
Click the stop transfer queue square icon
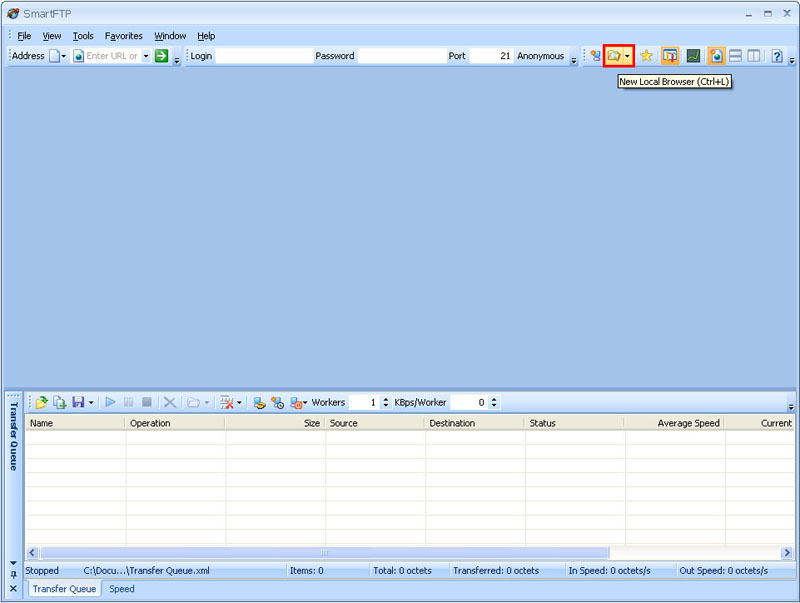(x=147, y=403)
